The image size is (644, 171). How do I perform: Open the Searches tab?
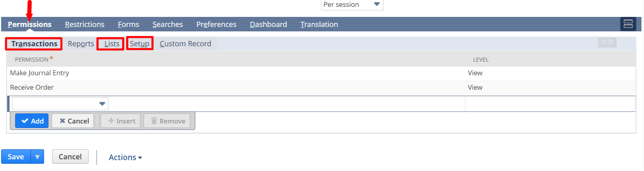point(168,25)
